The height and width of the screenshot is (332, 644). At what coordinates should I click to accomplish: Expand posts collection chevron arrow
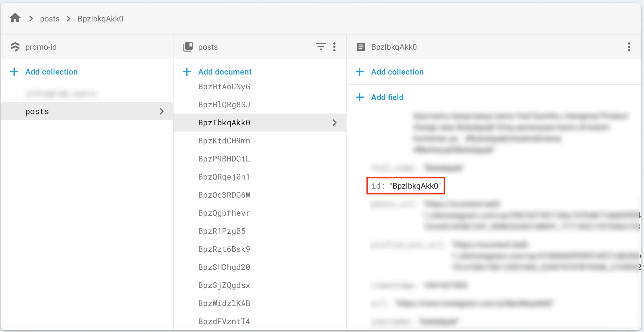click(x=162, y=111)
